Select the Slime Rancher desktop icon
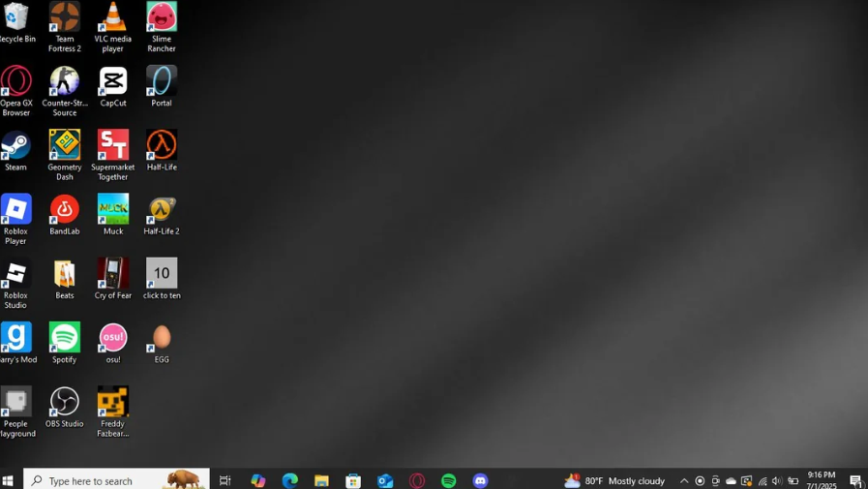 point(162,26)
